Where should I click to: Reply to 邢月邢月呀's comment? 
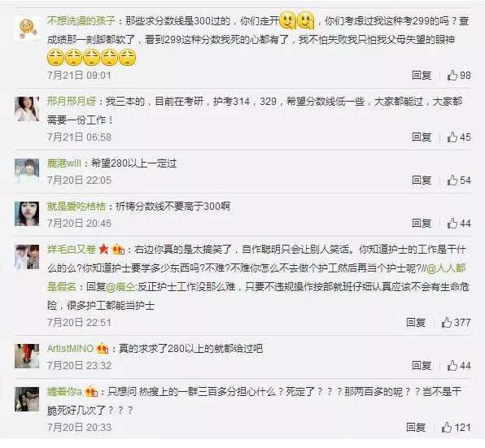tap(422, 137)
